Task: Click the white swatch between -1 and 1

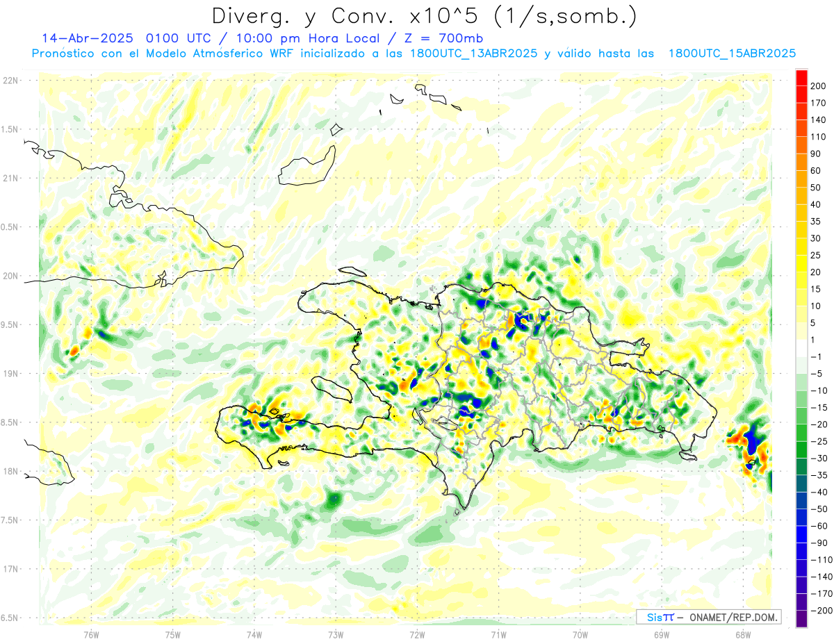Action: tap(801, 348)
